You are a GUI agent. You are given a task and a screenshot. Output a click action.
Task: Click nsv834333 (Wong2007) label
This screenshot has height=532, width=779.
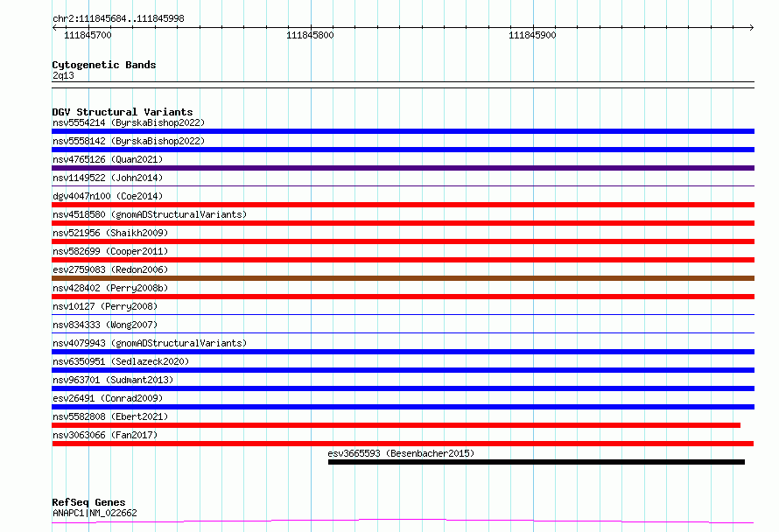pos(105,325)
